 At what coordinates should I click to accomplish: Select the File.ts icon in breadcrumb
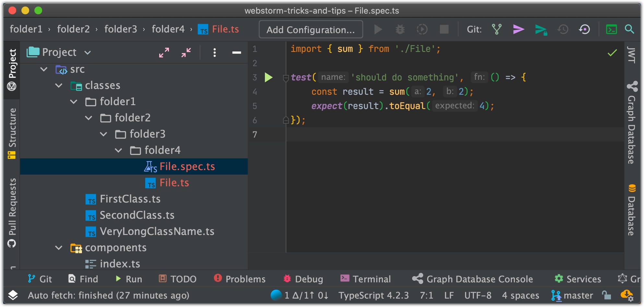pos(203,30)
